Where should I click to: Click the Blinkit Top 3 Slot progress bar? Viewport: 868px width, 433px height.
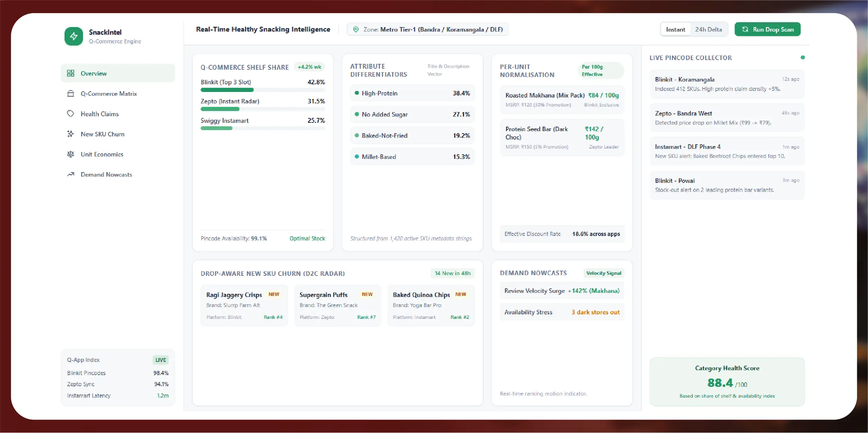pos(263,90)
